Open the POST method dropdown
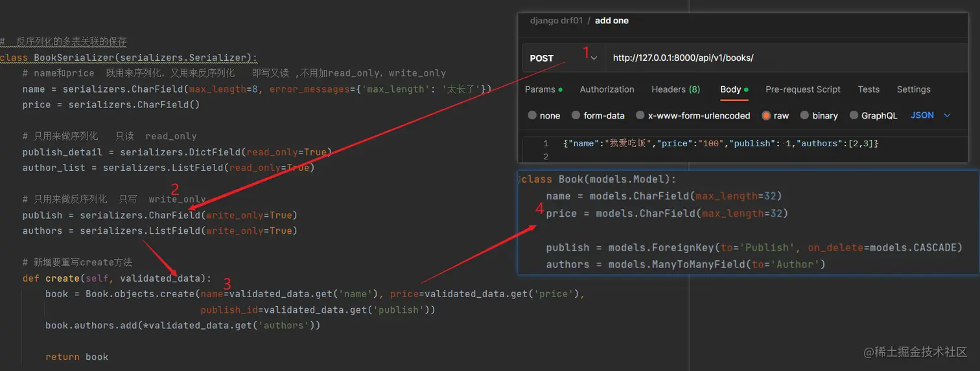 (x=563, y=58)
